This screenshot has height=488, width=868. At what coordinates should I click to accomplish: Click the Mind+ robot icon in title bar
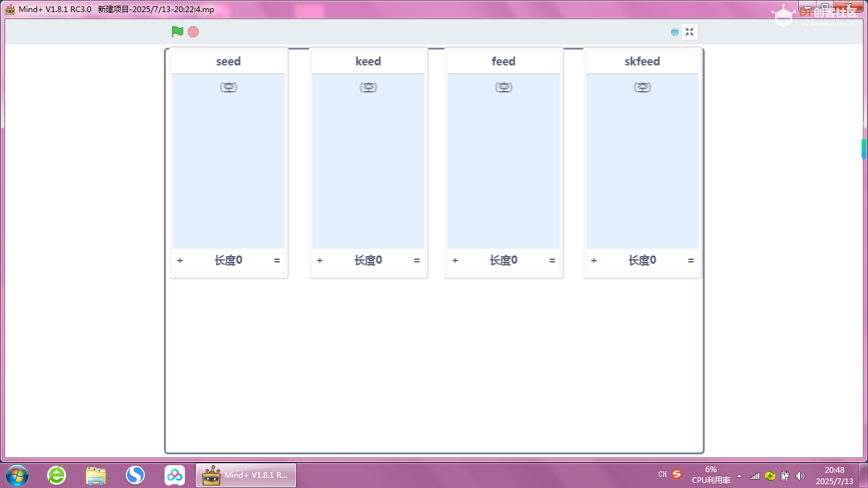[10, 9]
